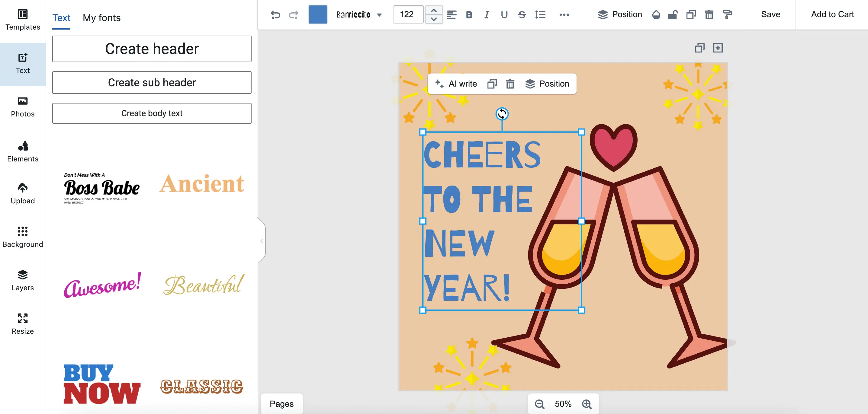Open the Background panel

click(x=23, y=237)
